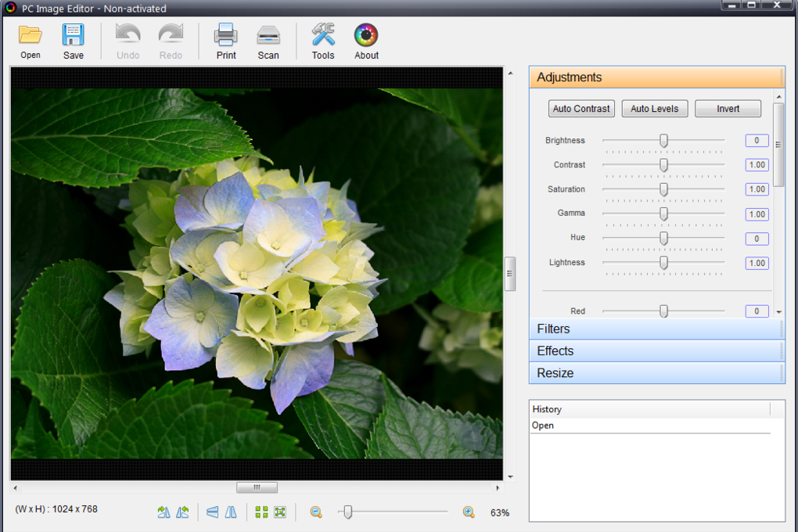Click the Hue slider handle
Screen dimensions: 798x532
(663, 238)
